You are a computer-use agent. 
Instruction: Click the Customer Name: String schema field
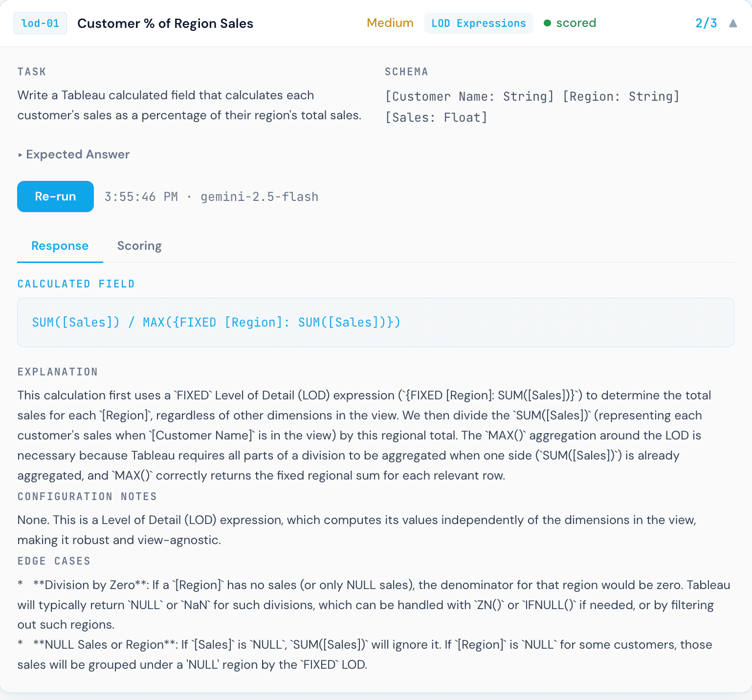tap(469, 96)
